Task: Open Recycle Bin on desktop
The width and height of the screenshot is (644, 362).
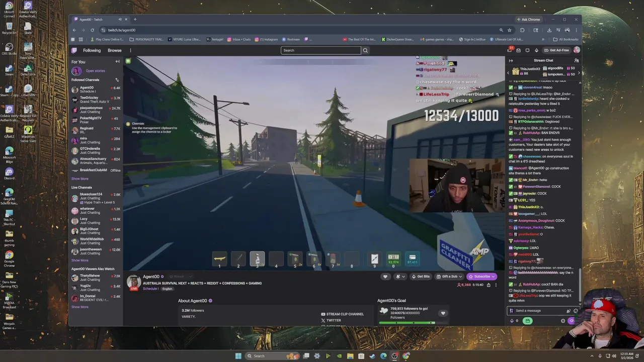Action: tap(9, 27)
